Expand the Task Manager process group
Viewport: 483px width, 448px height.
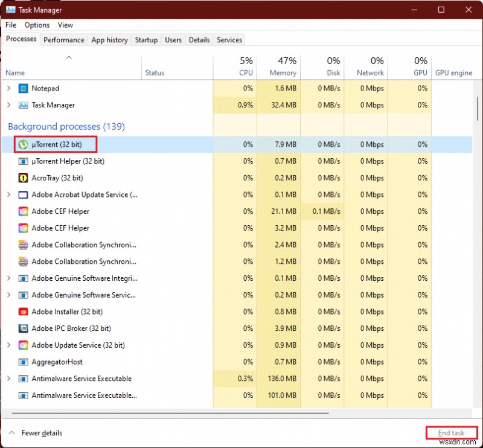pyautogui.click(x=9, y=105)
